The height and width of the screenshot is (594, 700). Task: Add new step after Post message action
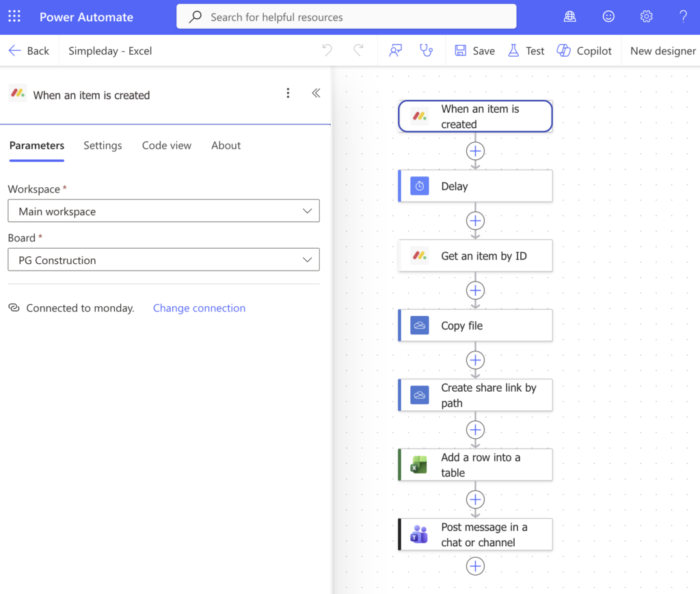click(476, 567)
